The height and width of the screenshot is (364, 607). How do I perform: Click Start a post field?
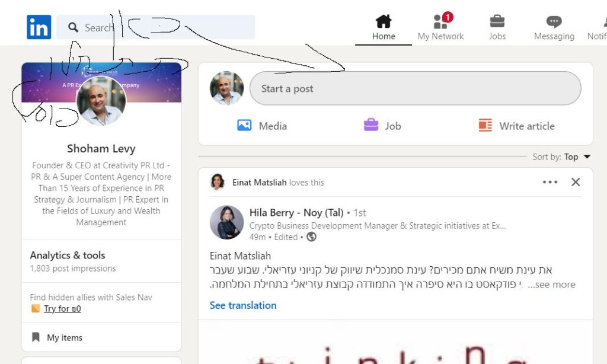coord(415,88)
